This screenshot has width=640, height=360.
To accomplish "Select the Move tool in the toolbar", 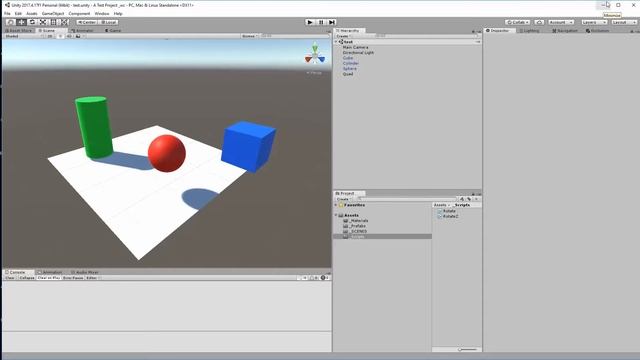I will pyautogui.click(x=22, y=22).
